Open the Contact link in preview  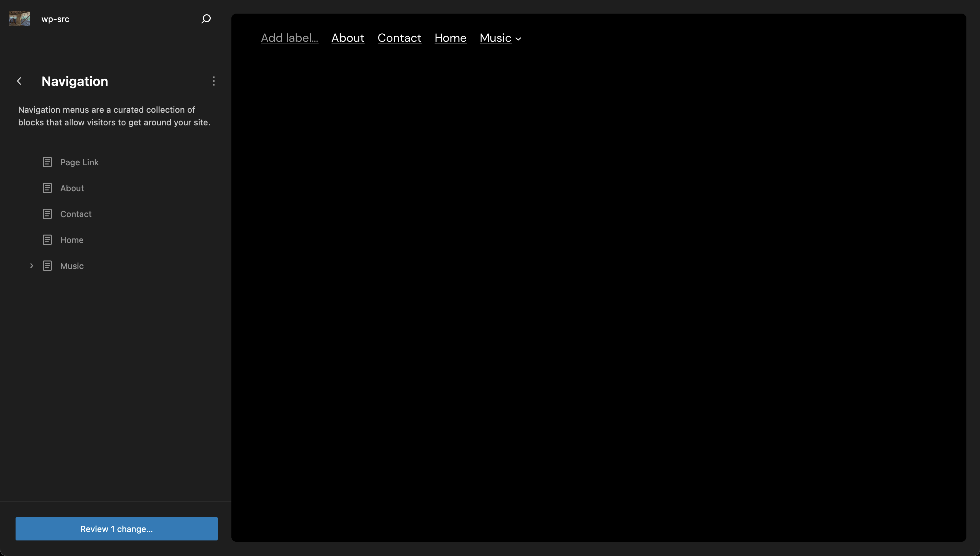[399, 38]
